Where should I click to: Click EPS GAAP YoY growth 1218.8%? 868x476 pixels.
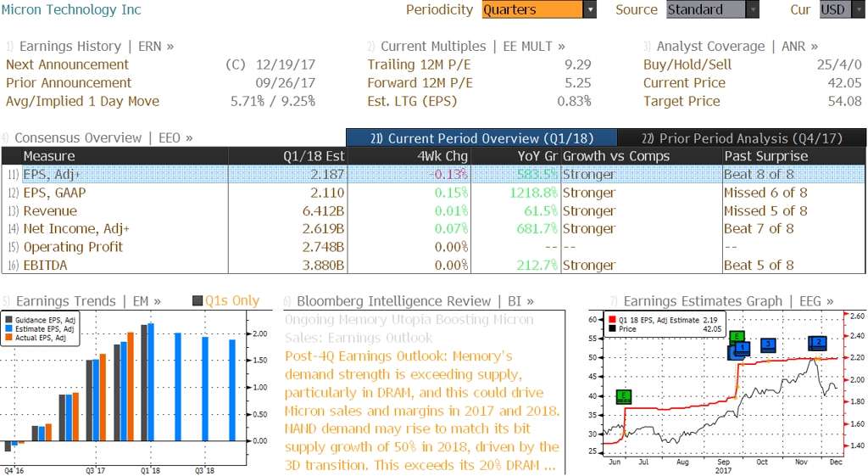(534, 193)
